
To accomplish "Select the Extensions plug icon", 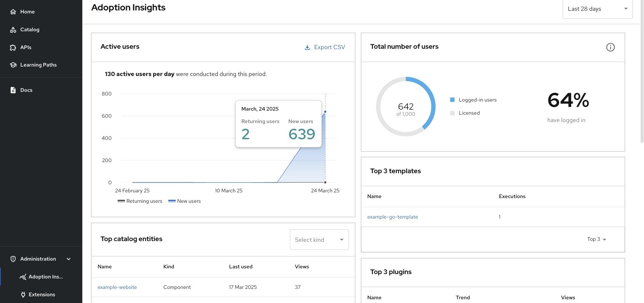I will [x=23, y=294].
